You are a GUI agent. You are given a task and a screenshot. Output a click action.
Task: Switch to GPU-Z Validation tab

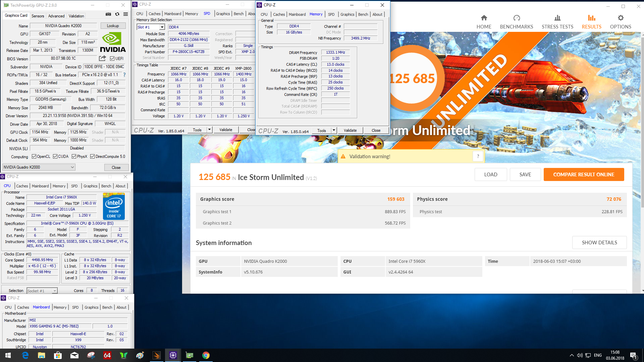click(76, 16)
